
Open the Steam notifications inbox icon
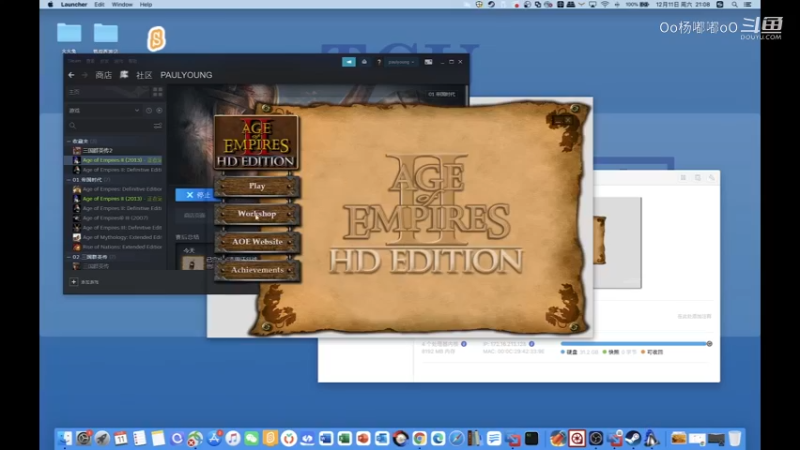[364, 62]
